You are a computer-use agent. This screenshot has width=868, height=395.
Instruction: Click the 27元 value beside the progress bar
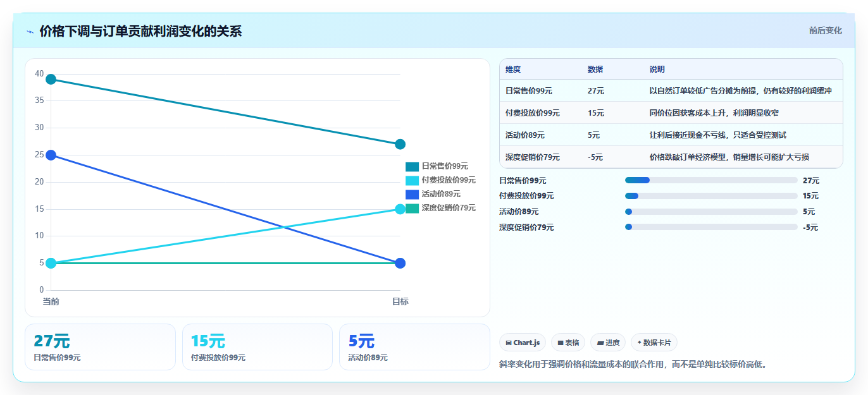click(811, 181)
